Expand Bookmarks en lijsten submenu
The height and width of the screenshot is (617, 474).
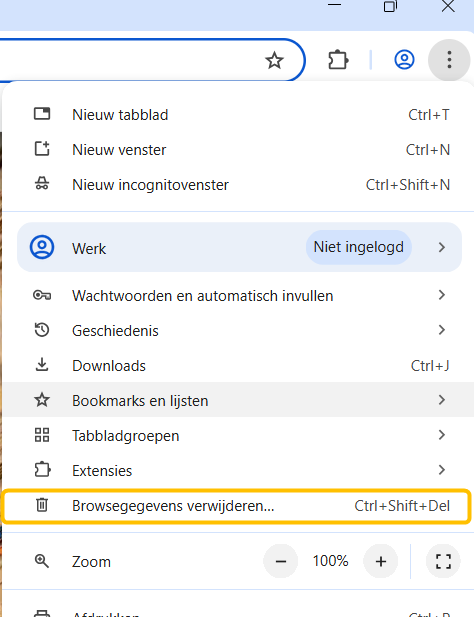[238, 400]
